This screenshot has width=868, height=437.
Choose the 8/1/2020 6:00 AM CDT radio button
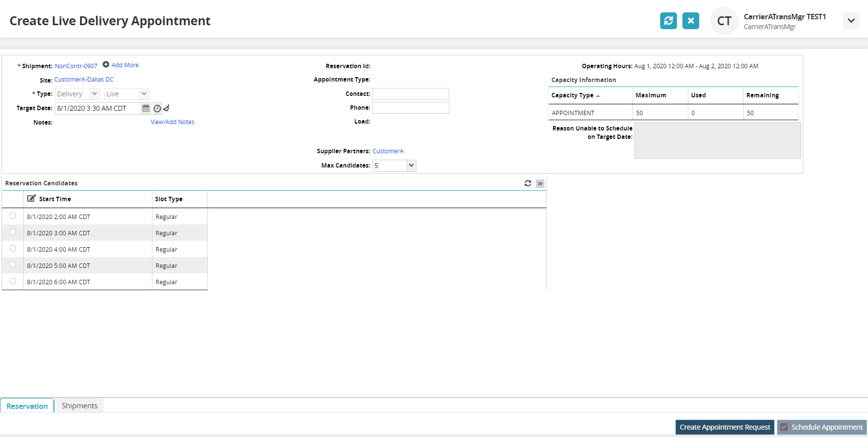[x=13, y=281]
